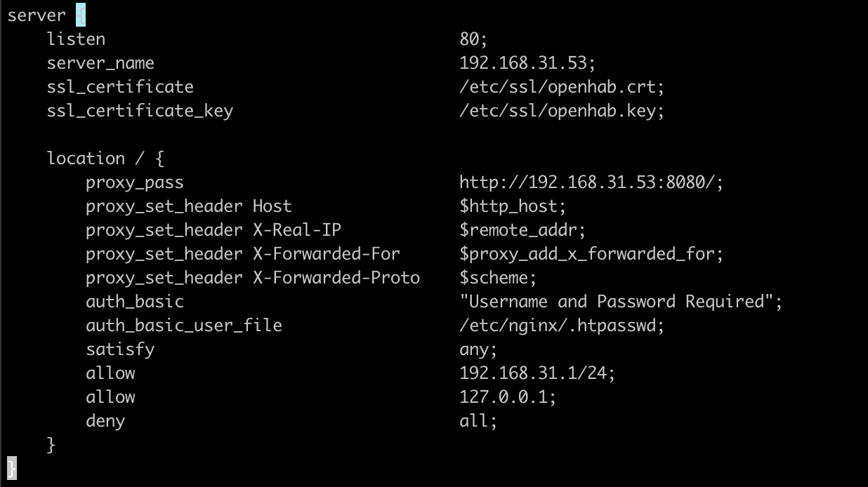Click the allowed address 127.0.0.1
The height and width of the screenshot is (487, 868).
[507, 397]
